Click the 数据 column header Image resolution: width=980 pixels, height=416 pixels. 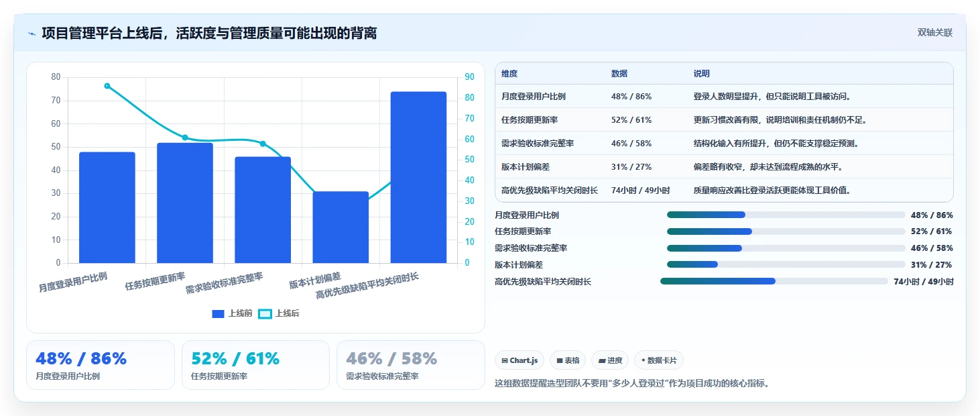(x=619, y=74)
